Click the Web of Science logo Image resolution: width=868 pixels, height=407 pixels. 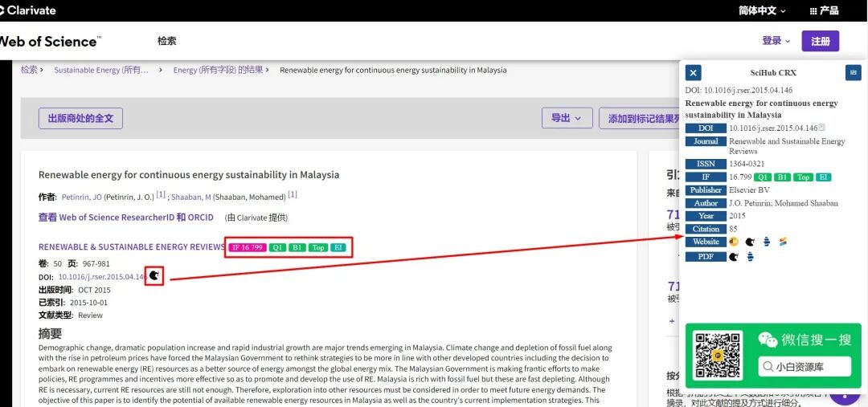pos(51,42)
